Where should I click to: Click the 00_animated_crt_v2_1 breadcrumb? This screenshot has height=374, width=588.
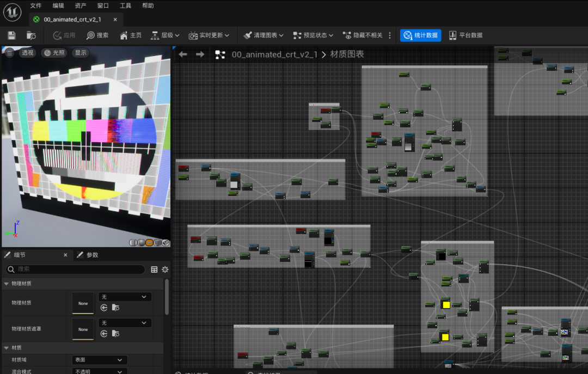click(274, 54)
